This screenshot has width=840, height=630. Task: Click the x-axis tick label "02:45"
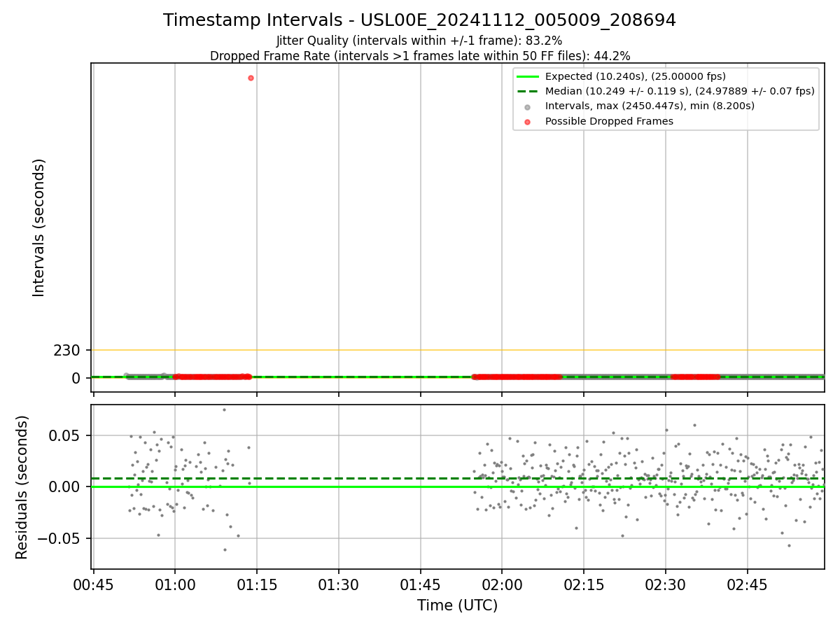[748, 584]
